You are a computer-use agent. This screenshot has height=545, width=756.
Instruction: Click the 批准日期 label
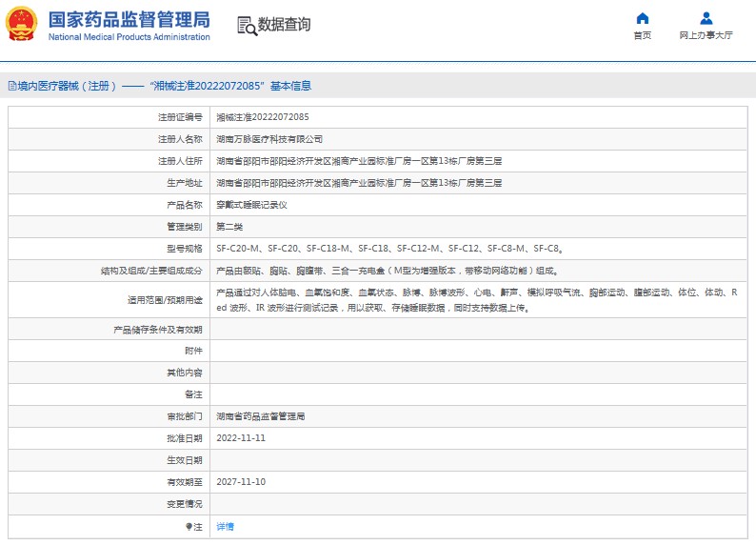185,438
